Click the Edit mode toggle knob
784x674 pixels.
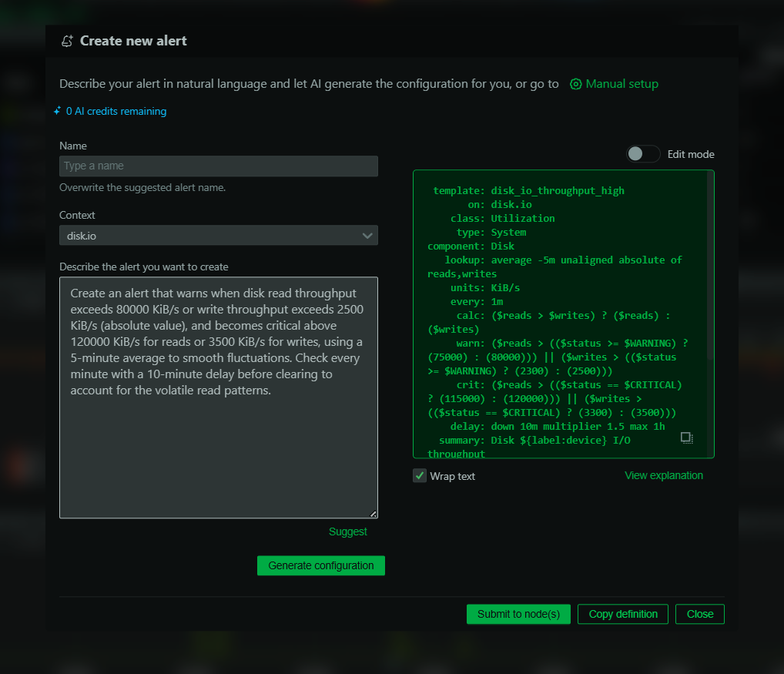pos(636,154)
